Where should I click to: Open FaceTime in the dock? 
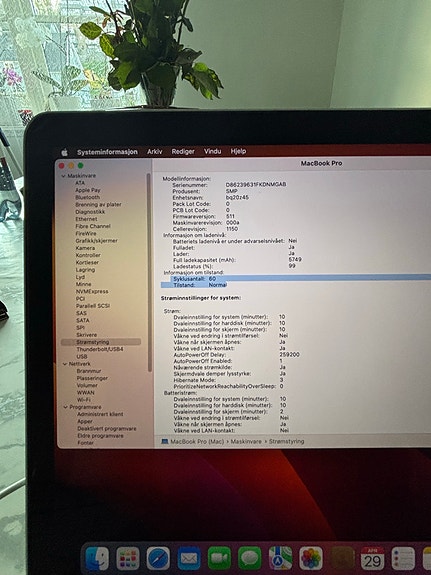[x=219, y=558]
